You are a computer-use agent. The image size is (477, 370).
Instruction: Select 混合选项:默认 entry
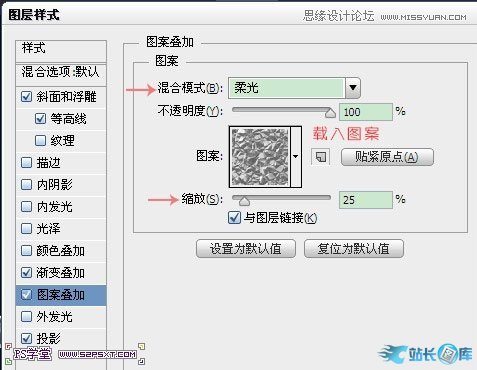pyautogui.click(x=61, y=72)
